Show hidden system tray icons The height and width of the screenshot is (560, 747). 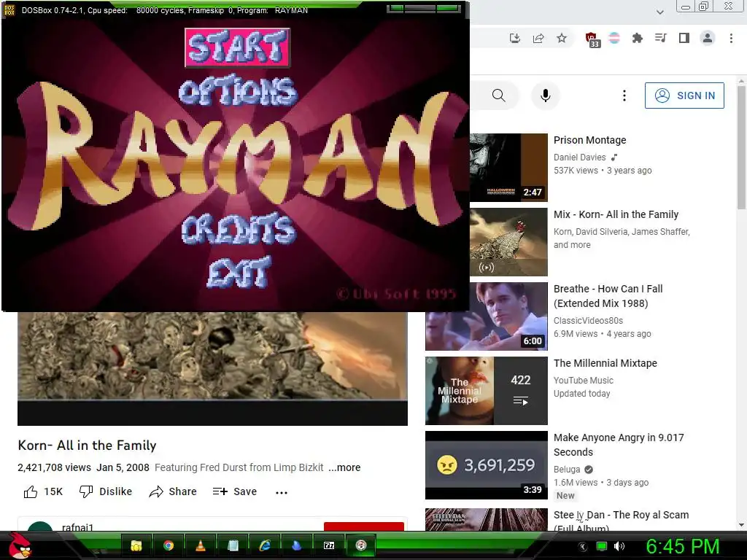coord(583,547)
